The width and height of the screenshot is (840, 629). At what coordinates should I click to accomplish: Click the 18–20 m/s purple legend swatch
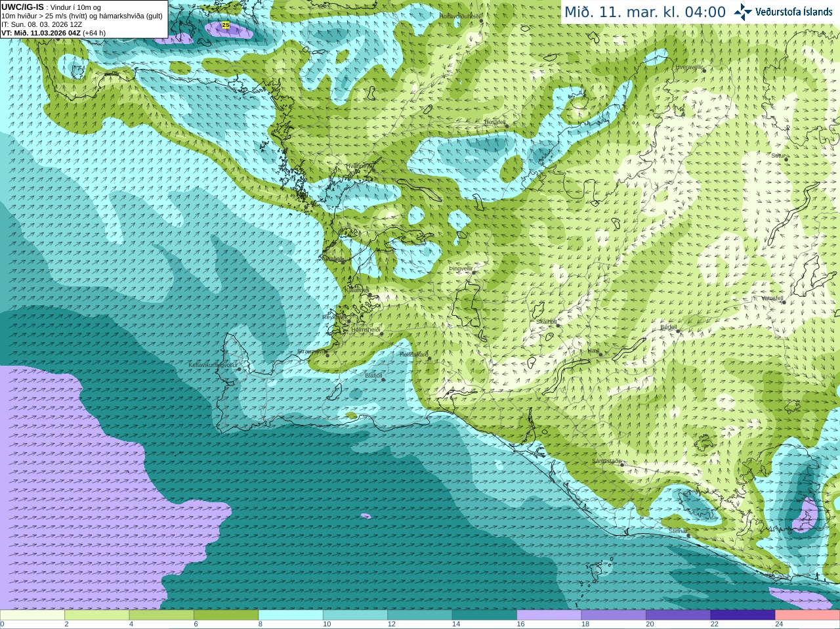[614, 615]
